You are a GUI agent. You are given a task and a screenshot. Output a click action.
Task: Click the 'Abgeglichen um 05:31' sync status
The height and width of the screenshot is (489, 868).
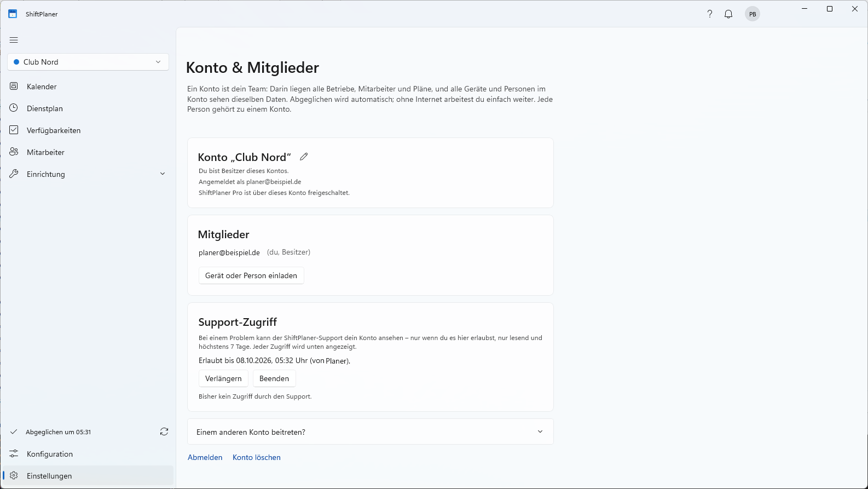(58, 432)
